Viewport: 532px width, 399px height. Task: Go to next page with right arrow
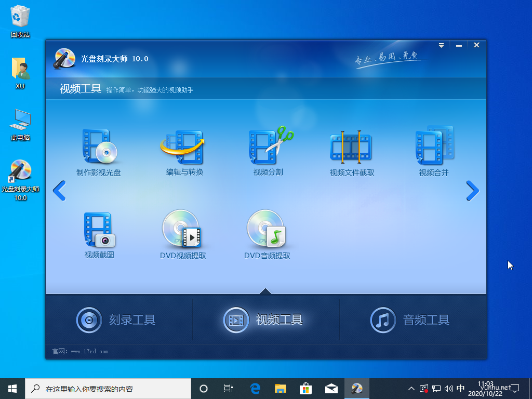472,191
